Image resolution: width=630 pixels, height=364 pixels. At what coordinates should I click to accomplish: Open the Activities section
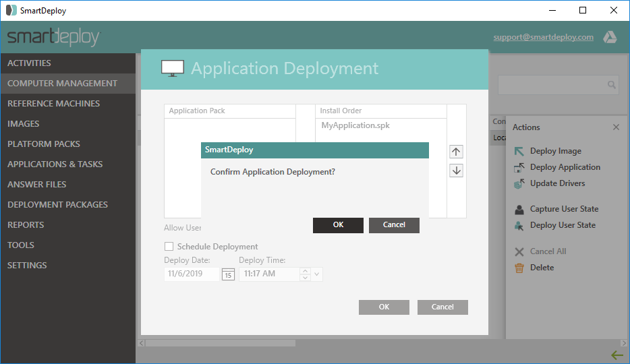pyautogui.click(x=68, y=63)
